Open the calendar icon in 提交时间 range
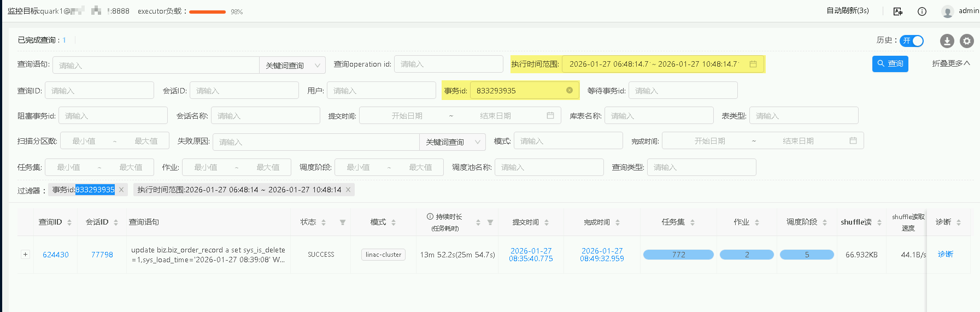980x312 pixels. (550, 115)
